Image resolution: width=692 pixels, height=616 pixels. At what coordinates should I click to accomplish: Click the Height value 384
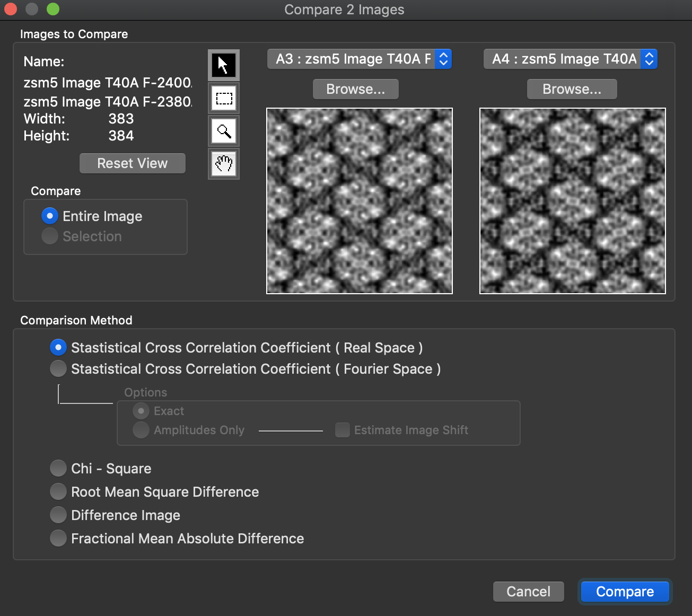[x=121, y=136]
